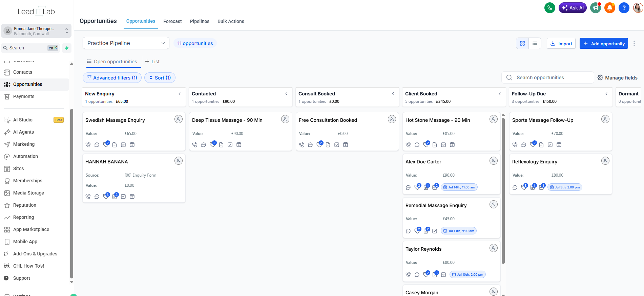Open notes icon on Free Consultation Booked card
644x296 pixels.
coord(328,145)
